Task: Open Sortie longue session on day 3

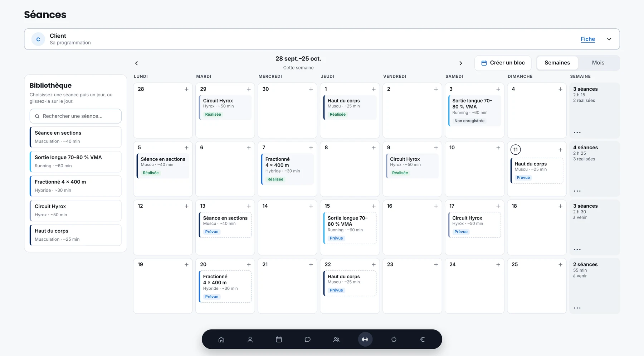Action: click(x=474, y=111)
